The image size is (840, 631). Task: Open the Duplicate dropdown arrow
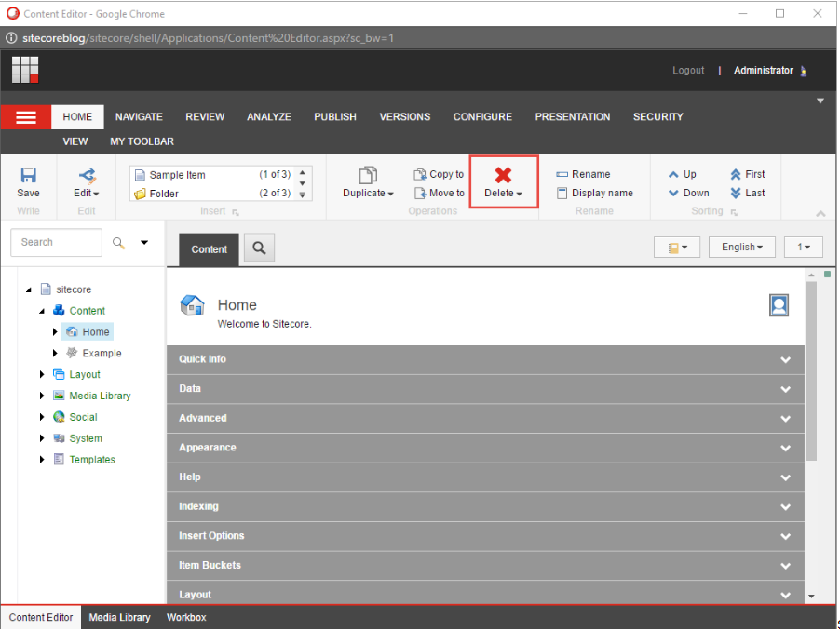(390, 194)
